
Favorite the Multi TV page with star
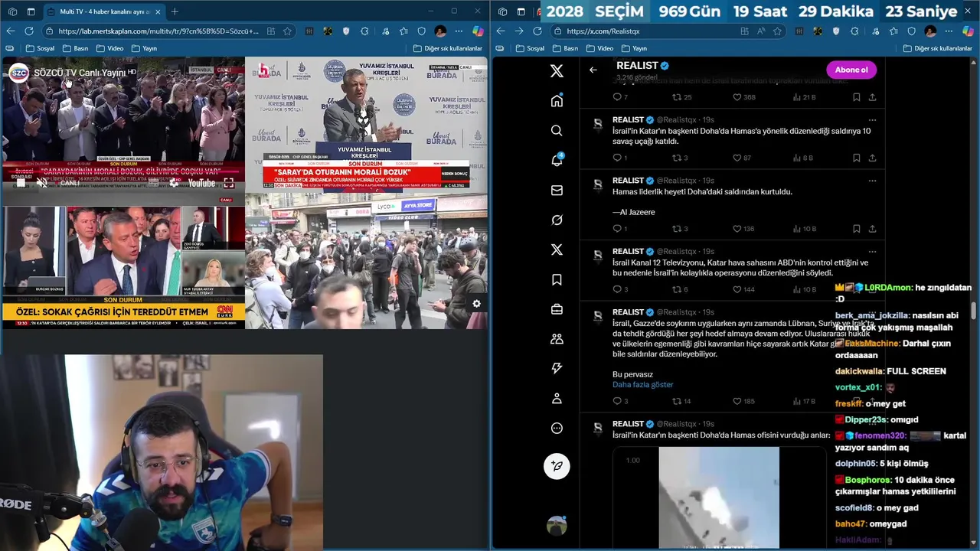pyautogui.click(x=287, y=31)
